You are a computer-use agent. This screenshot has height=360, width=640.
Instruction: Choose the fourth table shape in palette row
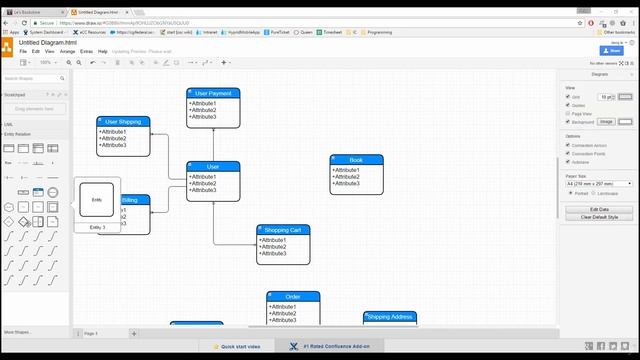coord(53,148)
